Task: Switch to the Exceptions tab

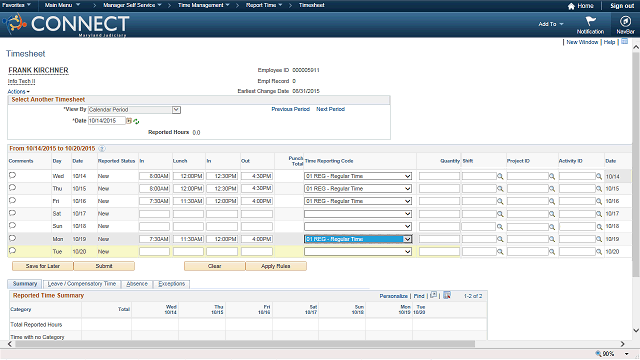Action: pyautogui.click(x=171, y=284)
